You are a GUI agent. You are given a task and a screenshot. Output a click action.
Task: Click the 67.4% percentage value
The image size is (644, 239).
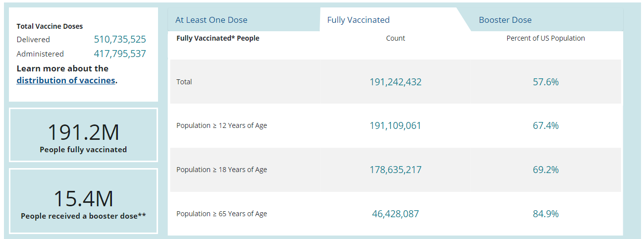point(545,125)
